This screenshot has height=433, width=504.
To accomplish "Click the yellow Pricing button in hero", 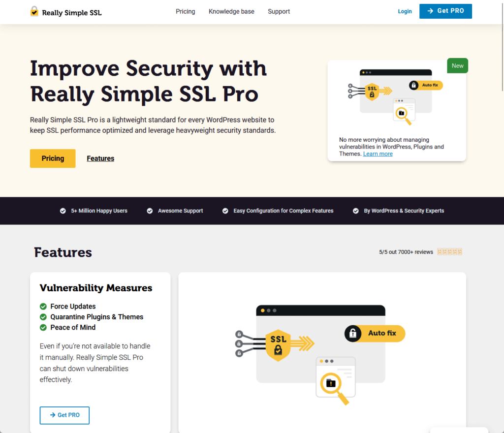I will 53,158.
